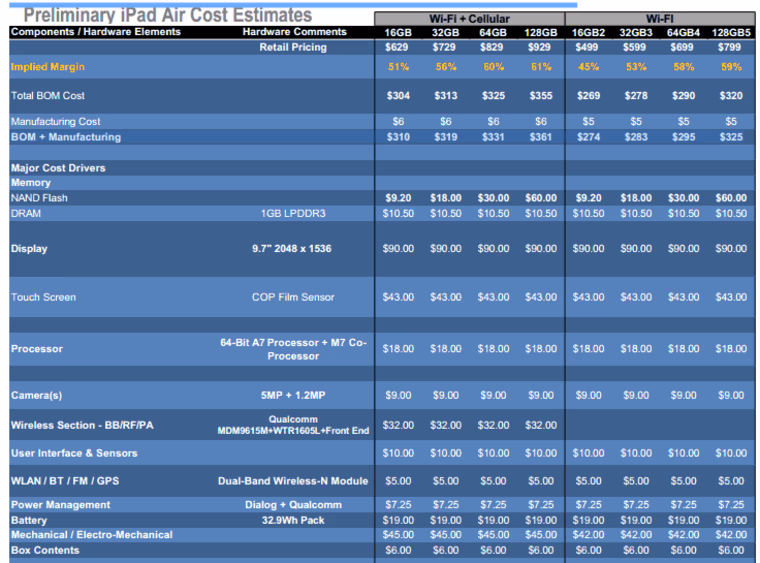This screenshot has height=563, width=760.
Task: Select the 'Display' row label
Action: tap(29, 249)
